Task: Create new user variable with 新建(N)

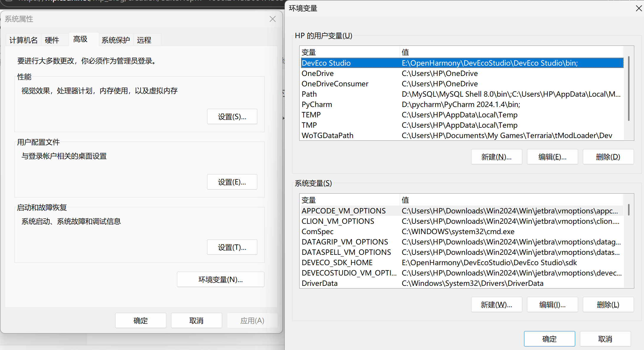Action: click(x=496, y=157)
